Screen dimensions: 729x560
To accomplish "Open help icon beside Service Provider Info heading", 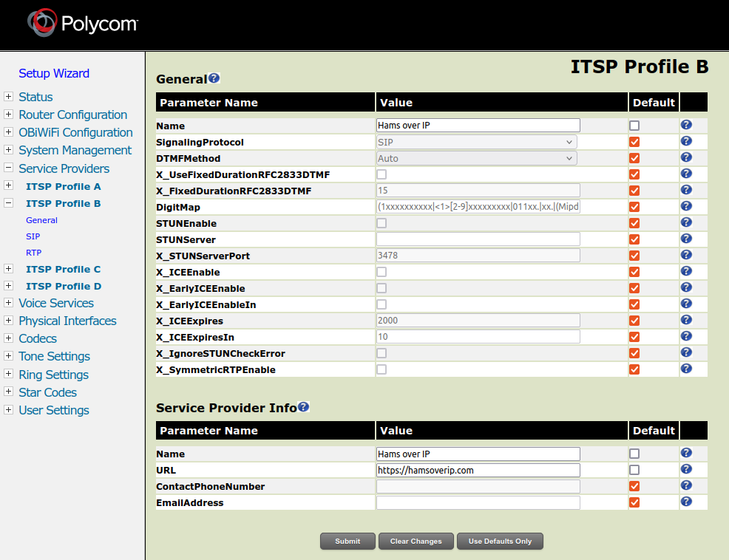I will (x=303, y=407).
